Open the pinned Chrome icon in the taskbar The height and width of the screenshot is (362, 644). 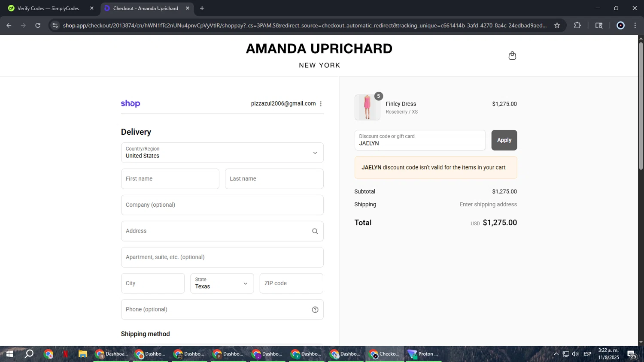click(x=49, y=354)
